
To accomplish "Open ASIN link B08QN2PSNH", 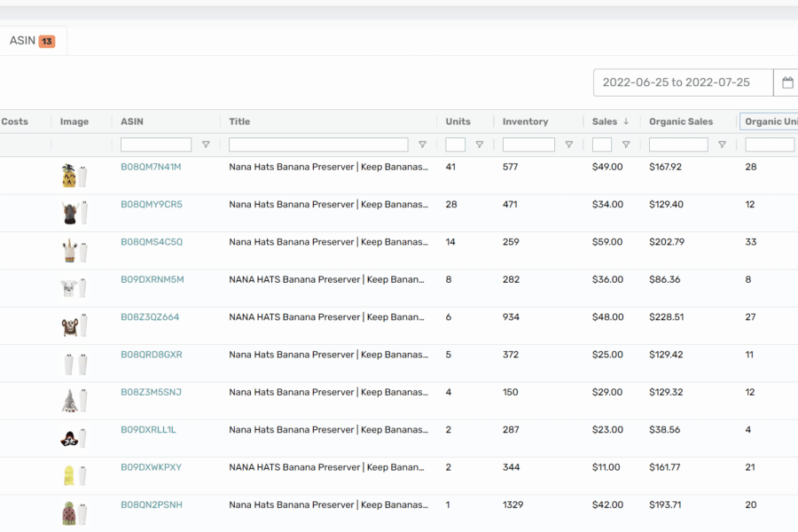I will click(151, 505).
